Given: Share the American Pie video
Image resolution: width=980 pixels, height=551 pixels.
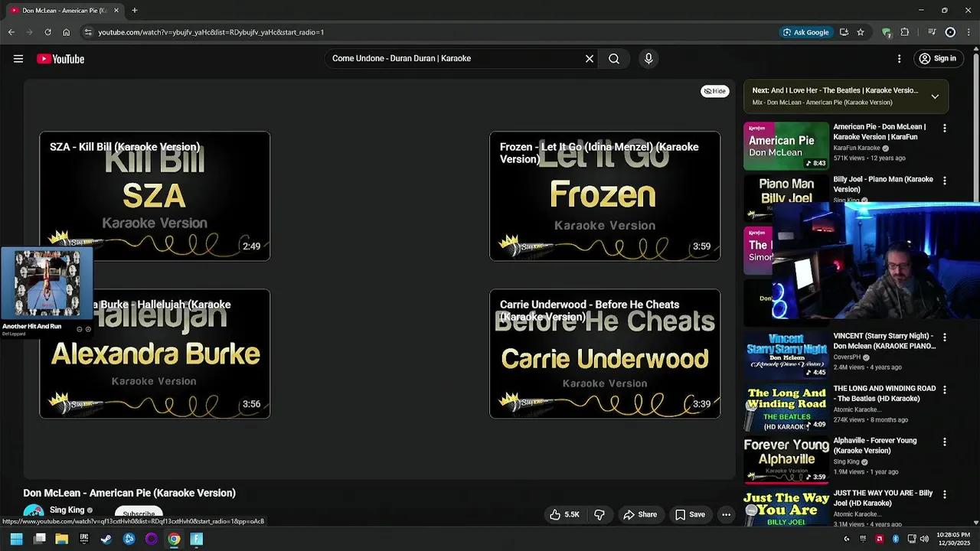Looking at the screenshot, I should 640,515.
